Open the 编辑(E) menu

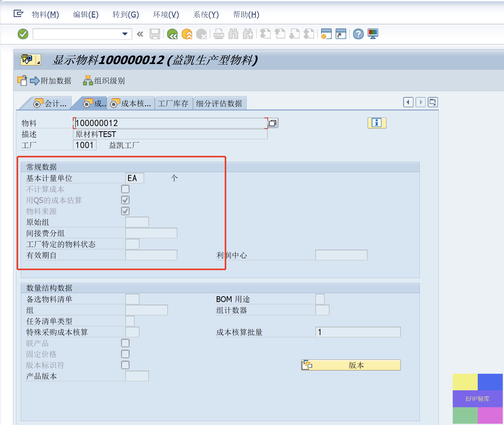(86, 14)
